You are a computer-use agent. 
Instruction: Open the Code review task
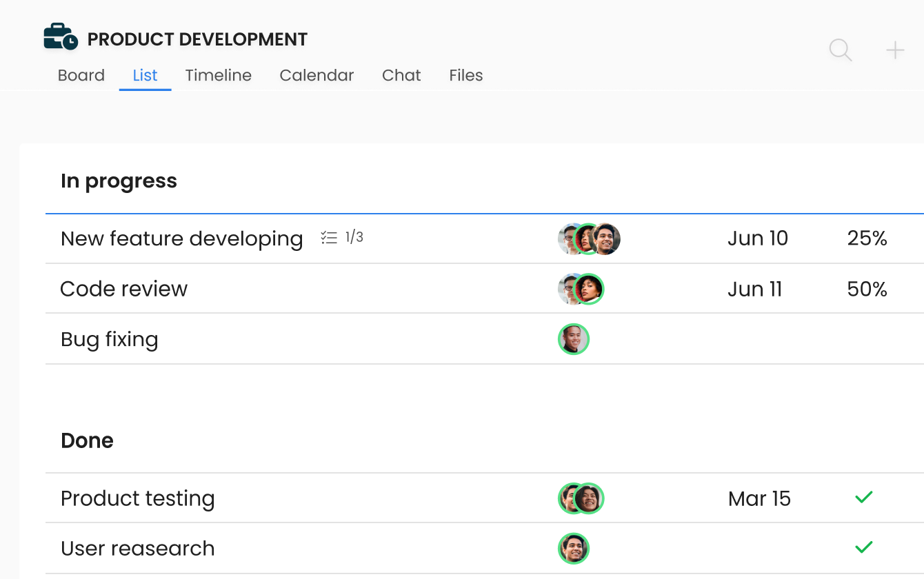point(124,289)
